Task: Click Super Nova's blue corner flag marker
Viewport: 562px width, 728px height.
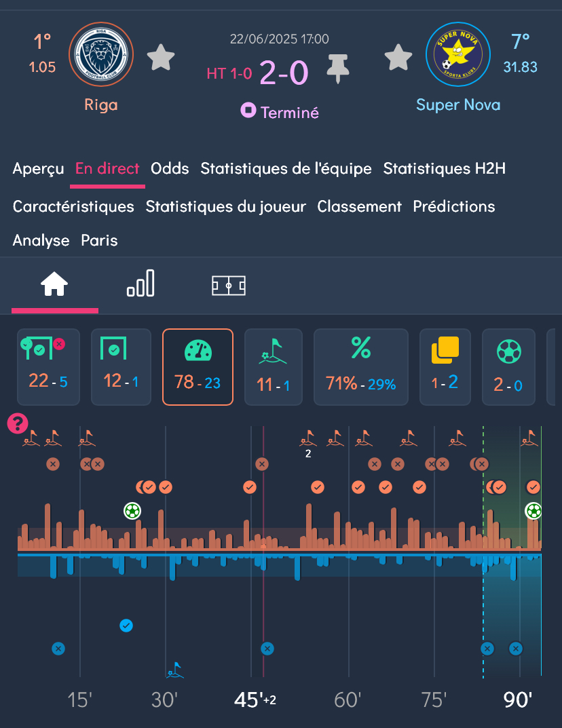Action: coord(175,670)
